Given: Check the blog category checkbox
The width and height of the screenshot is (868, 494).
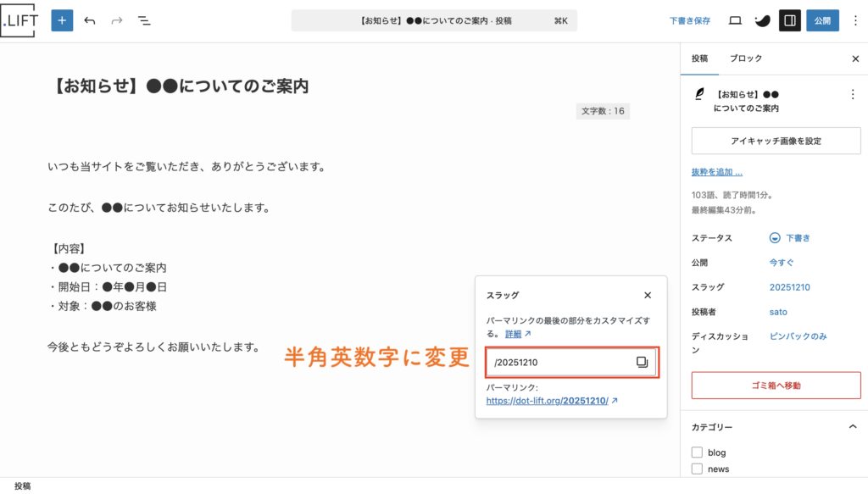Looking at the screenshot, I should tap(697, 452).
